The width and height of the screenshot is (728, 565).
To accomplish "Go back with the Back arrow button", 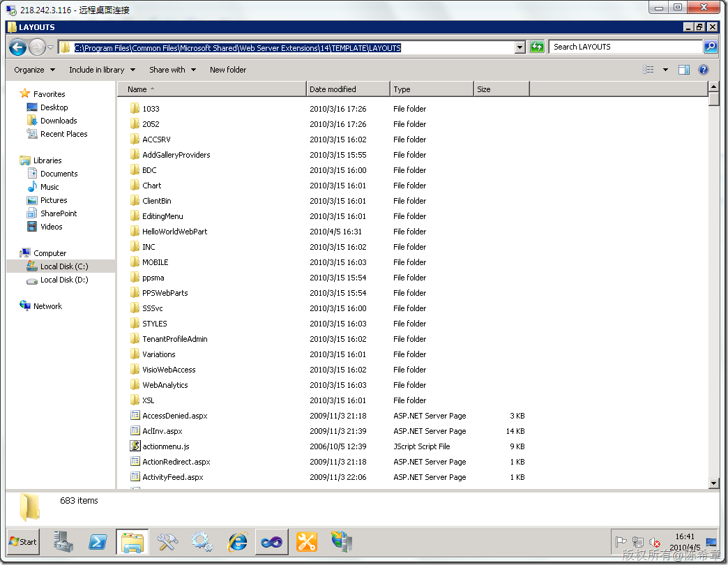I will pyautogui.click(x=17, y=47).
